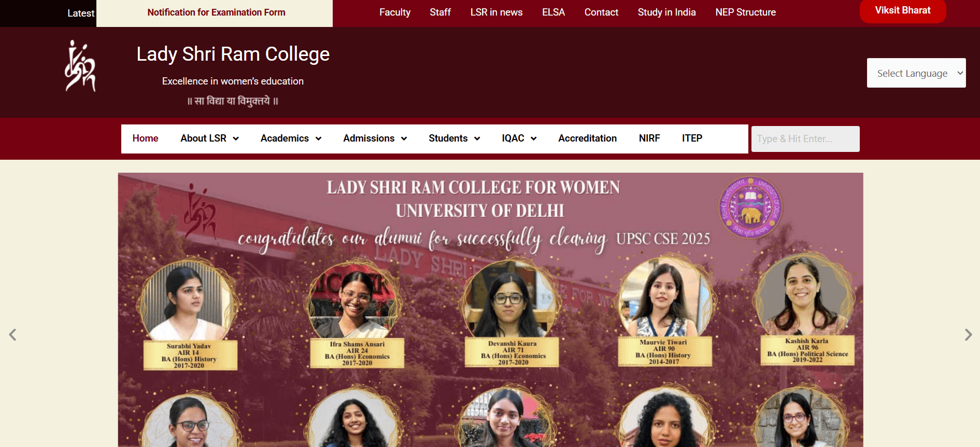The height and width of the screenshot is (447, 980).
Task: Focus the Type & Hit Enter search field
Action: tap(805, 139)
